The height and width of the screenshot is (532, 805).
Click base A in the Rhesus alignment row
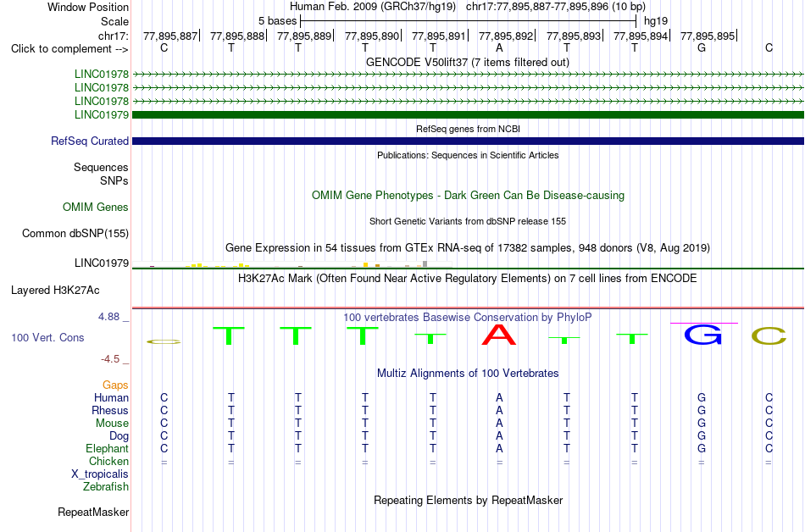point(499,410)
